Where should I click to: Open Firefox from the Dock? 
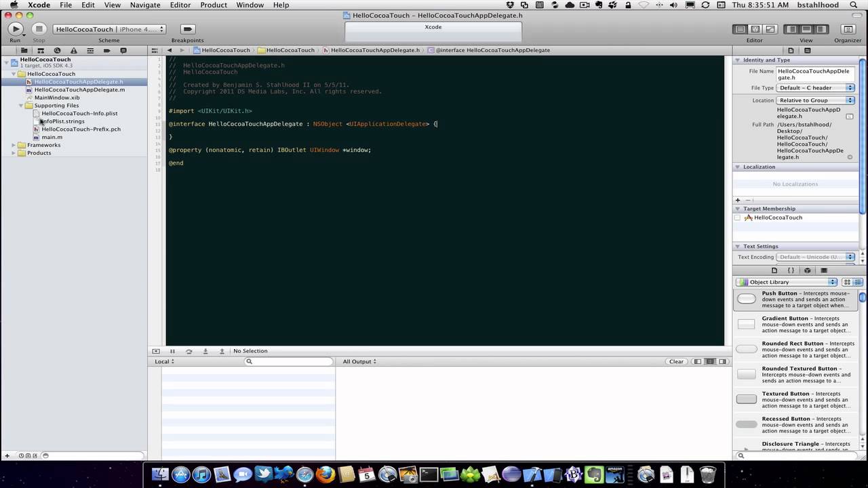tap(325, 474)
